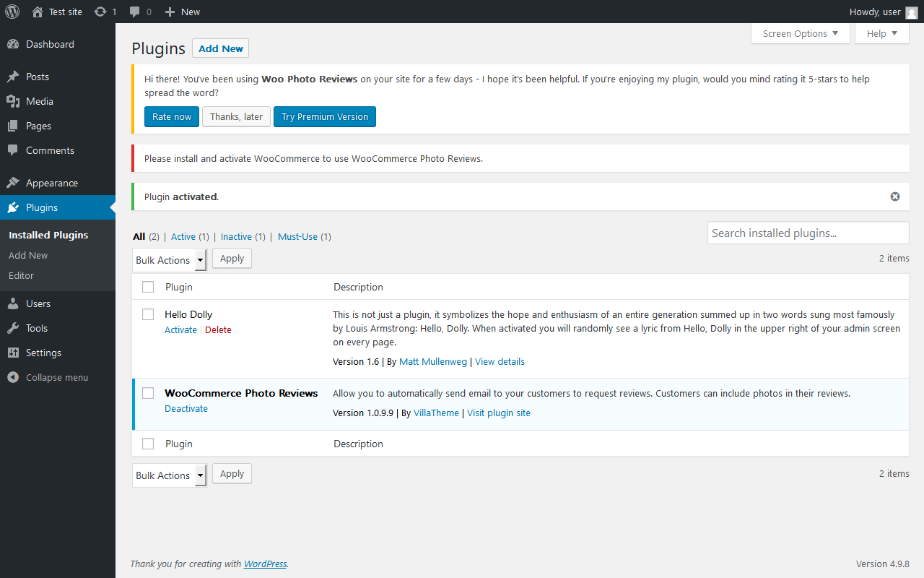Click the user avatar in admin bar

[x=912, y=12]
